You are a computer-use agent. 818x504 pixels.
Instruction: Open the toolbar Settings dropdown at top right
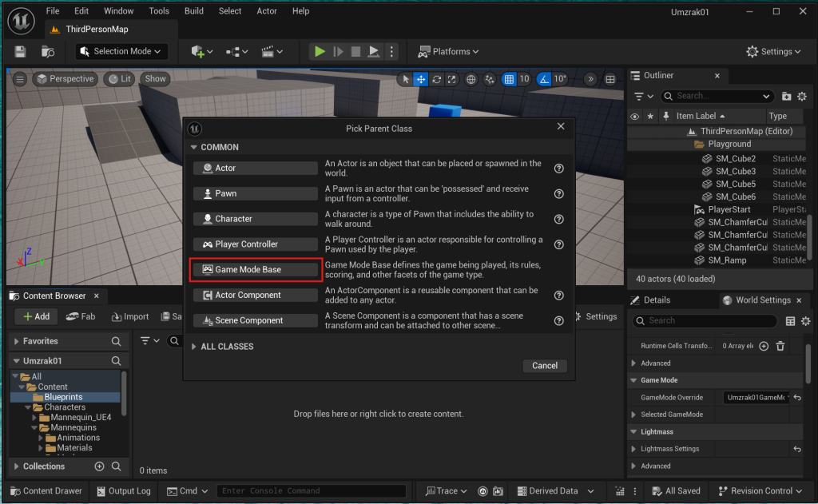(773, 52)
